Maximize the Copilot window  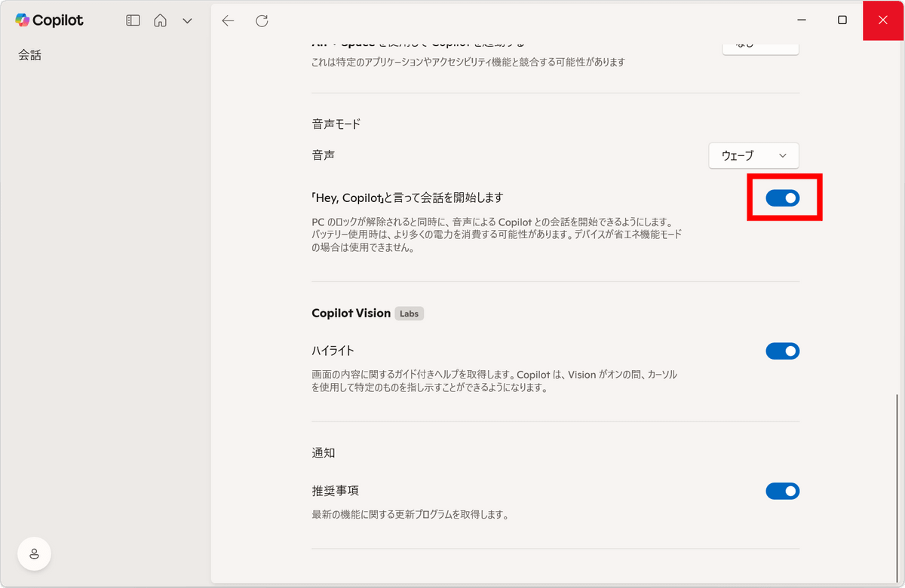pyautogui.click(x=842, y=20)
